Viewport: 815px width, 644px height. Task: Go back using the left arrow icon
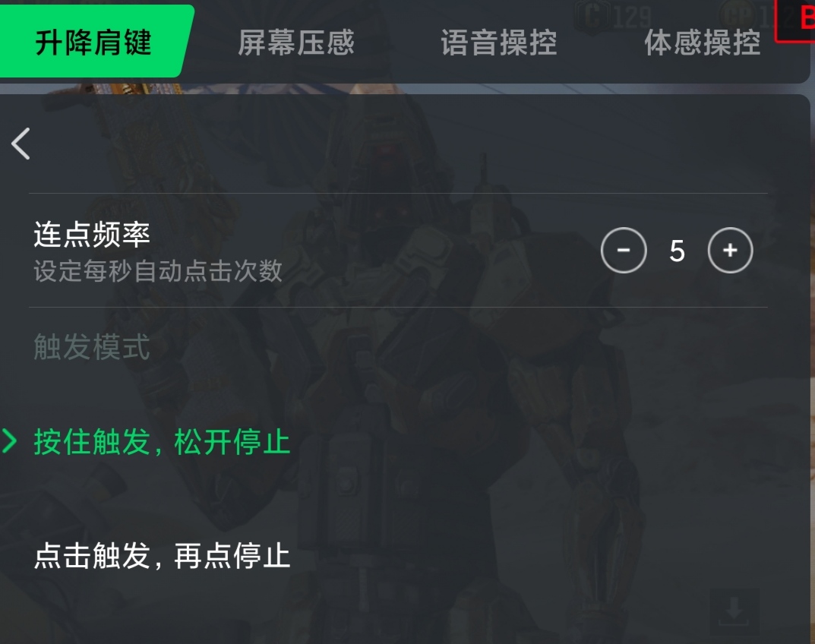click(x=21, y=144)
